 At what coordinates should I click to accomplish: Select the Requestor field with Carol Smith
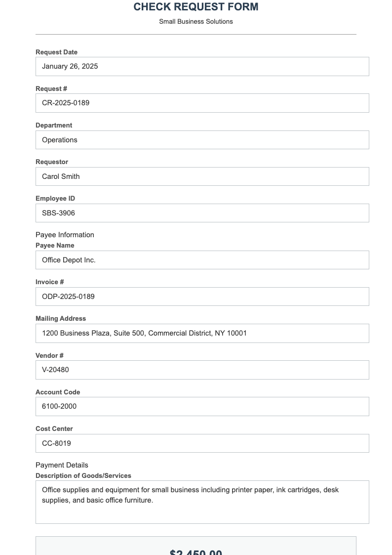pos(202,176)
